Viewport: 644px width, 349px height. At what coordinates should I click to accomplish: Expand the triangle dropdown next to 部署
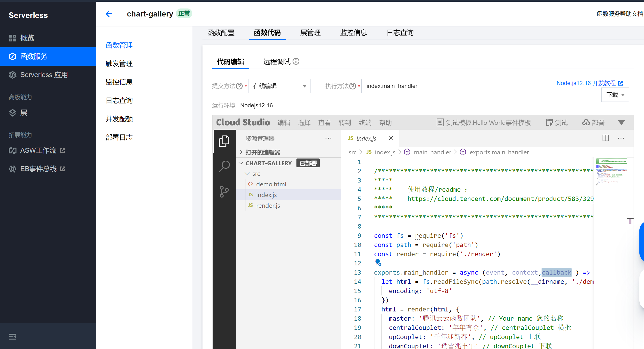621,122
